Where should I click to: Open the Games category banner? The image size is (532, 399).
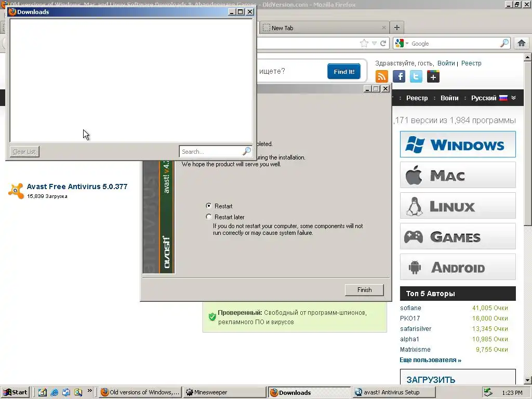(458, 236)
